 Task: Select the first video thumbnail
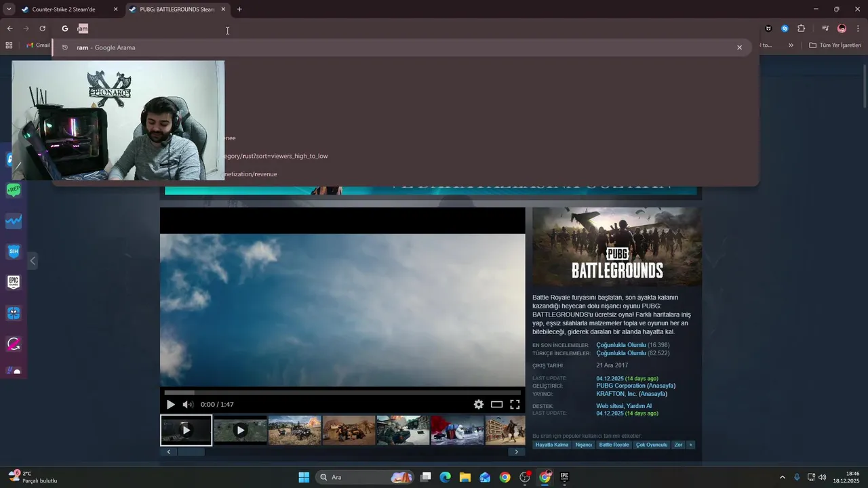[x=186, y=430]
